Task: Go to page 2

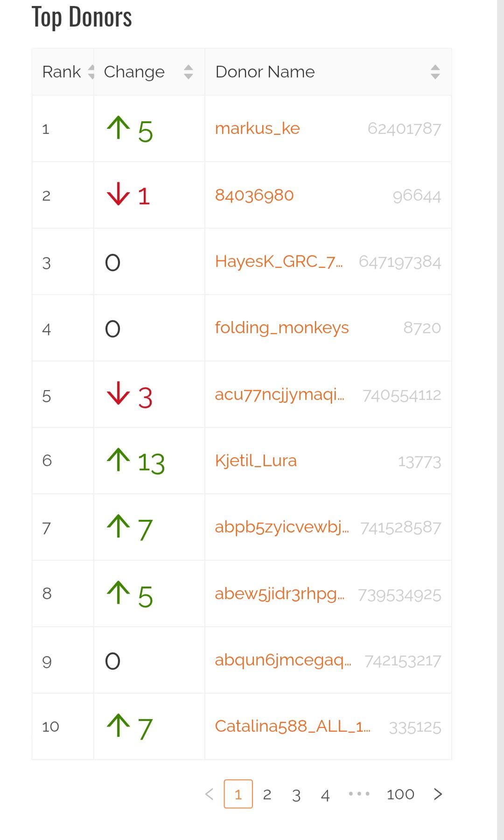Action: 267,794
